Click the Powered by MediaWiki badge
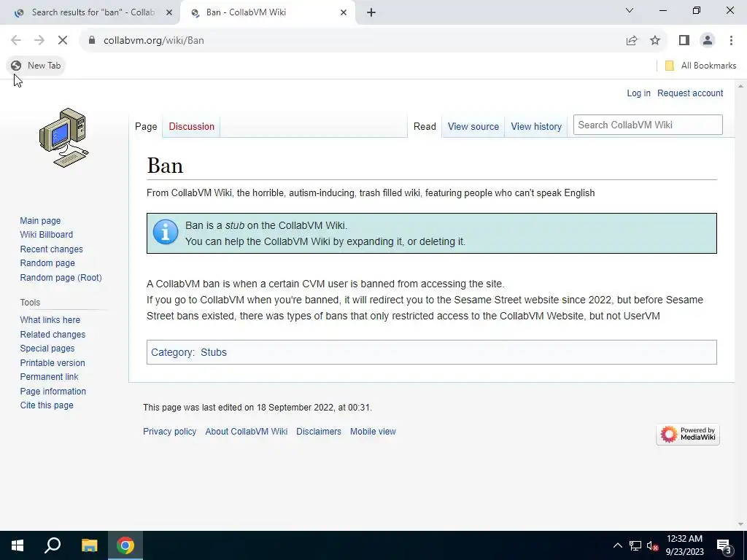 tap(687, 435)
